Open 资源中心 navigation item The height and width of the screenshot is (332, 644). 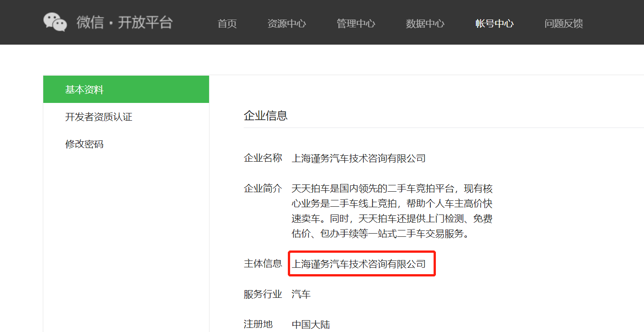[286, 24]
